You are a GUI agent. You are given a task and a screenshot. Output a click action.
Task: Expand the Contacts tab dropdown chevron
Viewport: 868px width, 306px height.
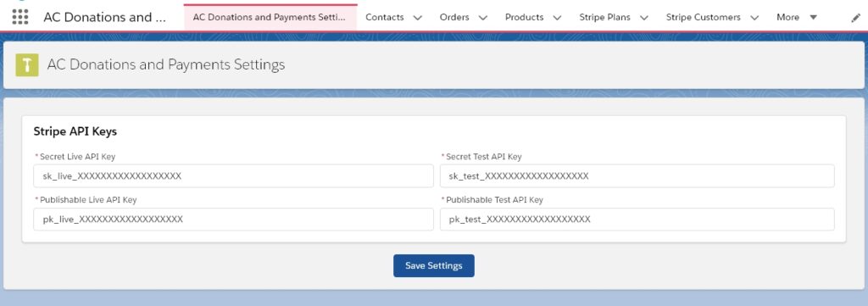(418, 18)
